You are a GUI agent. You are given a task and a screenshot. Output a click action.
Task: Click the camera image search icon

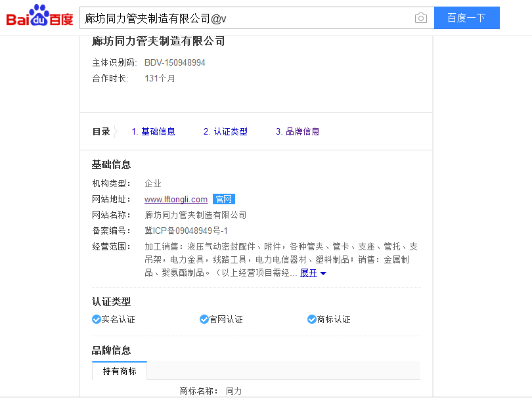pyautogui.click(x=421, y=18)
